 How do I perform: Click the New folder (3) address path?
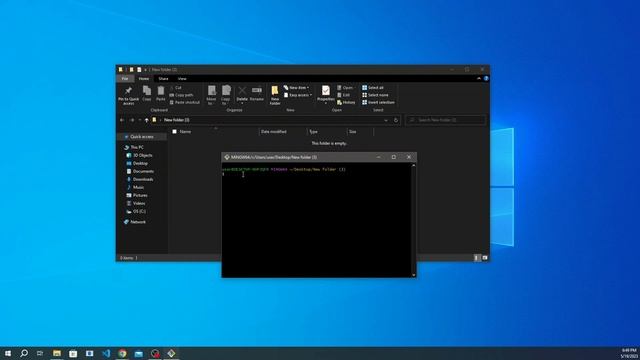point(177,120)
